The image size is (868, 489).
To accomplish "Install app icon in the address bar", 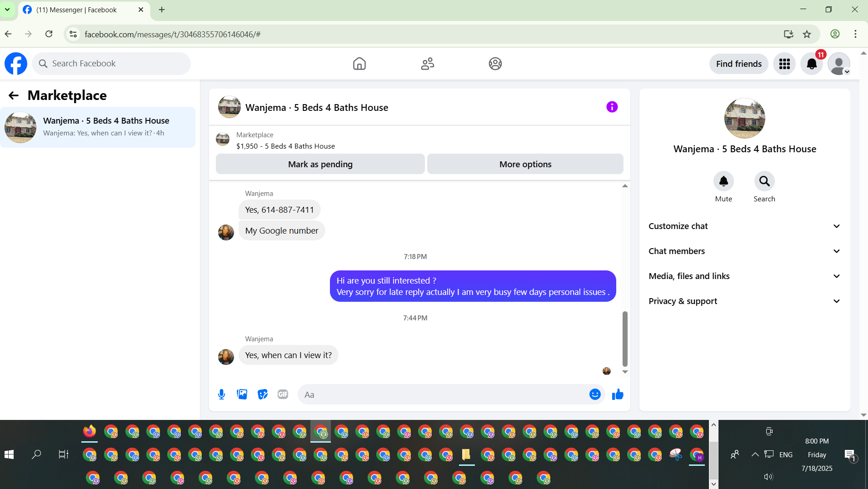I will (x=788, y=34).
